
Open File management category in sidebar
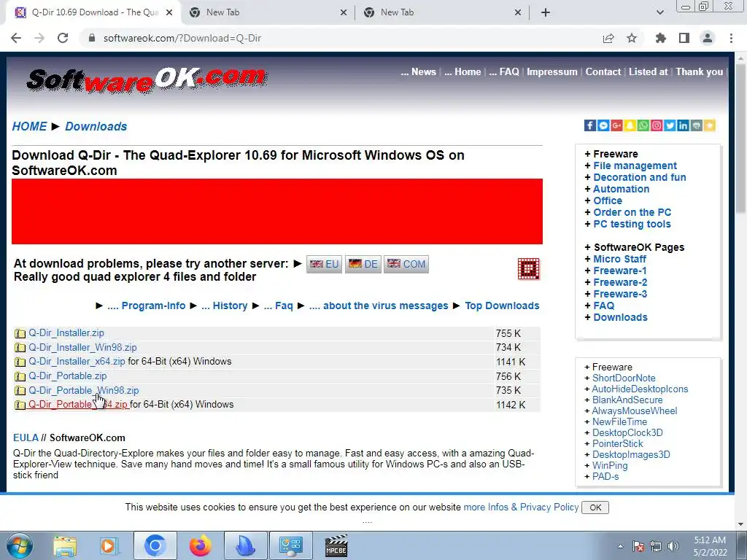point(635,166)
